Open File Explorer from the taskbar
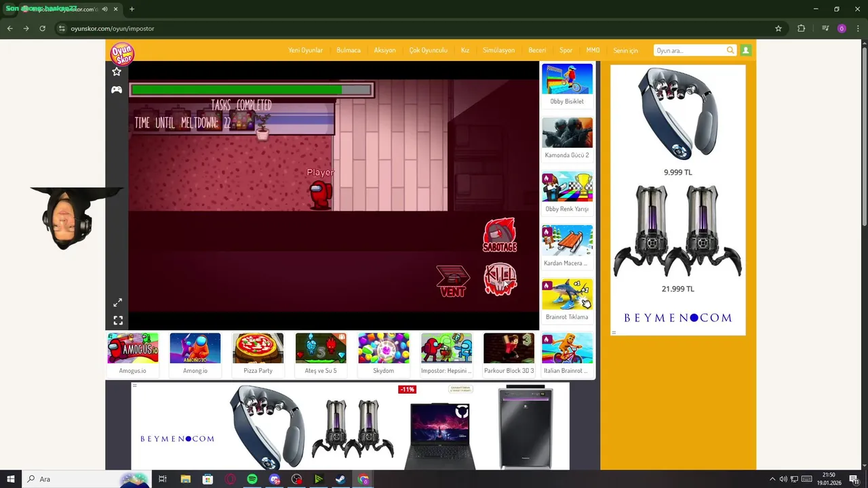 186,479
